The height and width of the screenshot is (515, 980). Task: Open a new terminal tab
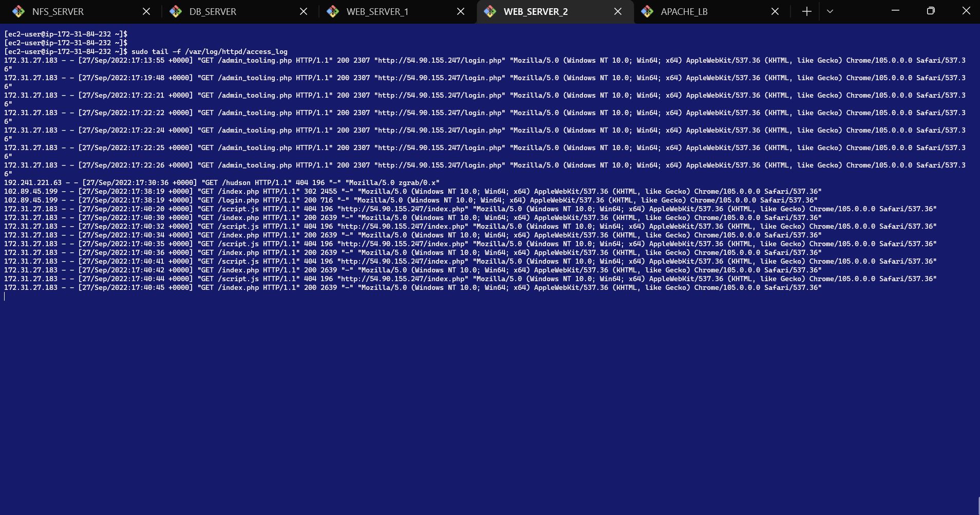pyautogui.click(x=806, y=11)
